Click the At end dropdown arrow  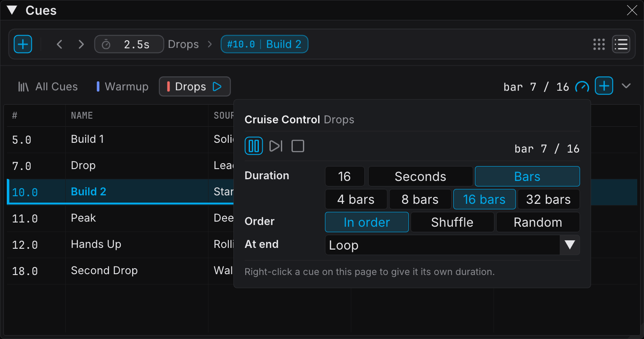[x=570, y=245]
